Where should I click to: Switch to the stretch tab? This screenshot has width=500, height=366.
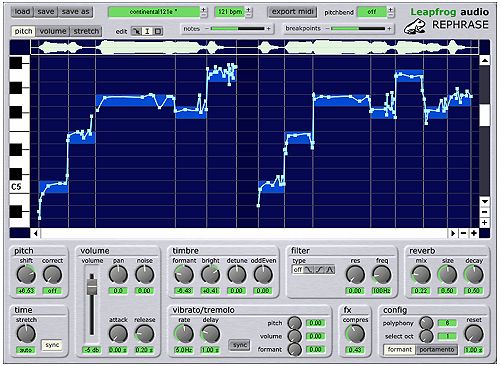pyautogui.click(x=86, y=31)
